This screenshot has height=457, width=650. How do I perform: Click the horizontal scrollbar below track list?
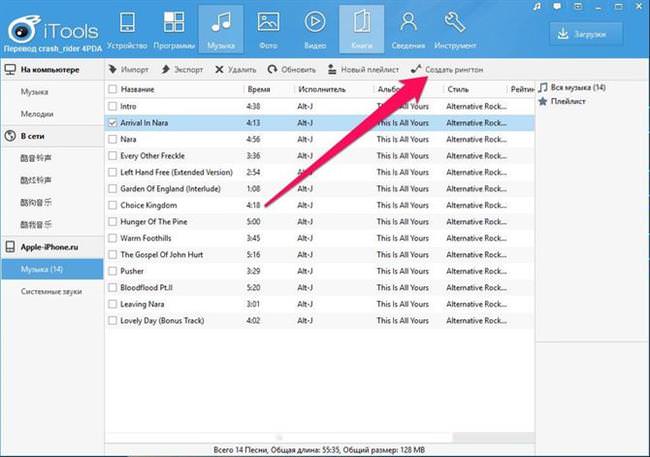click(279, 437)
